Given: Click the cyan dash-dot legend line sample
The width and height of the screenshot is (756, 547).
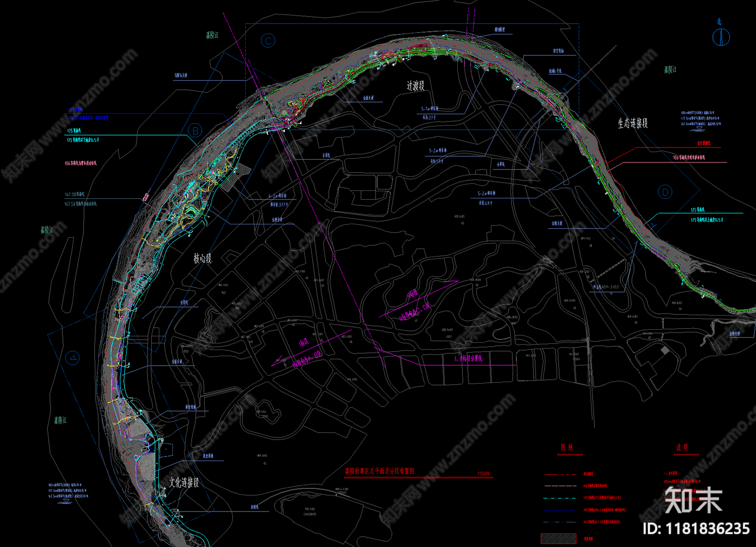Looking at the screenshot, I should (x=560, y=498).
